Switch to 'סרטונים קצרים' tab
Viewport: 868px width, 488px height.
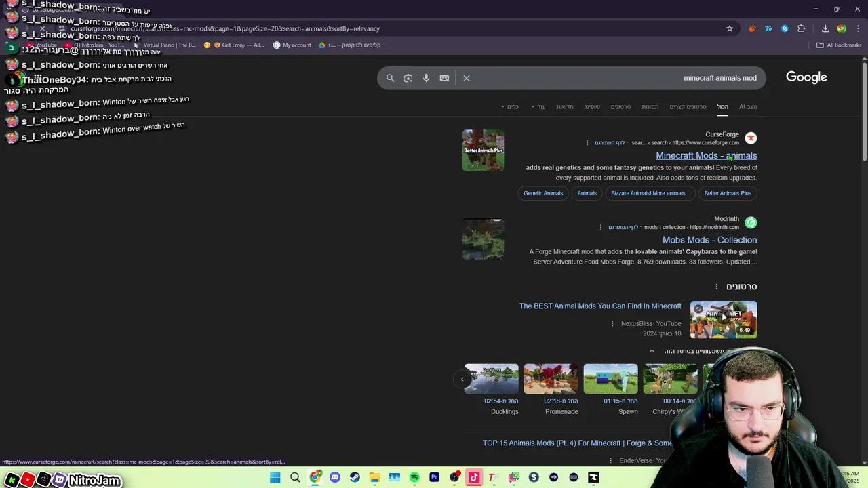[x=688, y=106]
